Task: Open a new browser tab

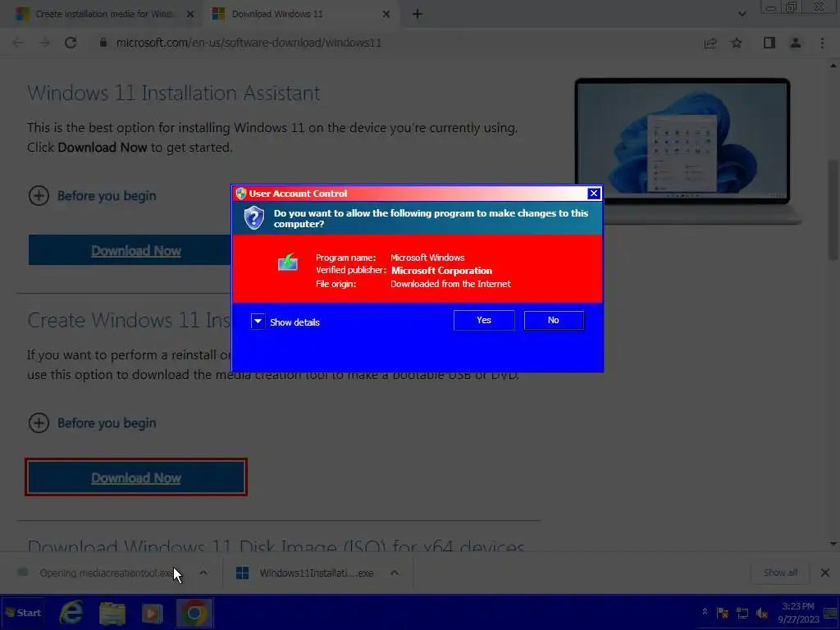Action: click(x=418, y=15)
